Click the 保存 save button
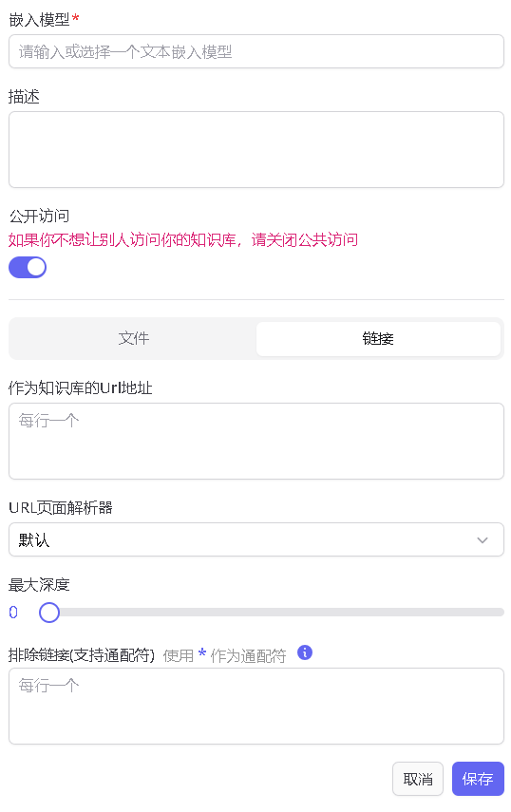The width and height of the screenshot is (511, 812). [x=478, y=779]
